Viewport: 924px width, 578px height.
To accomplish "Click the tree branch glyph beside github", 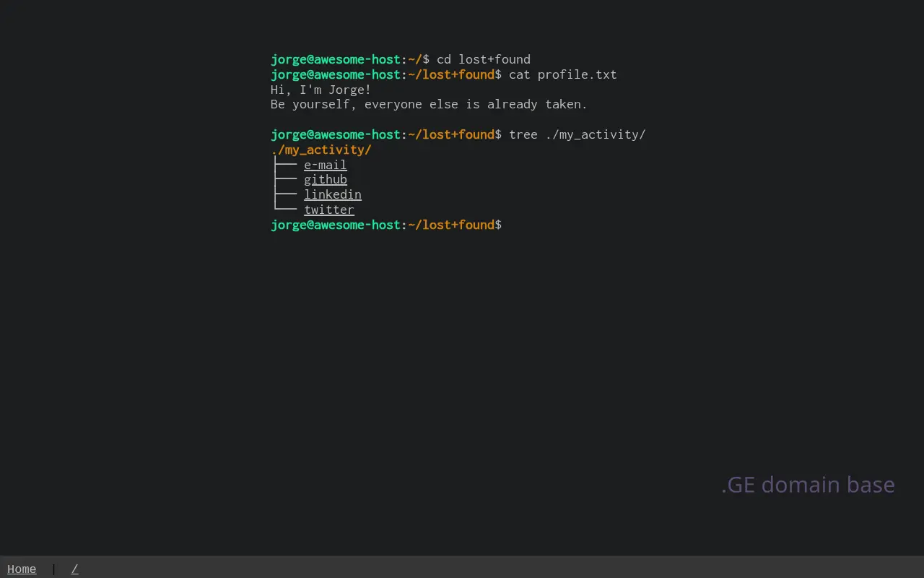I will (x=285, y=180).
